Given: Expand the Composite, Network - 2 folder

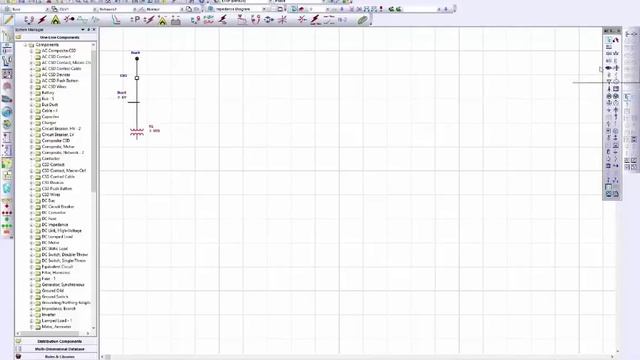Looking at the screenshot, I should coord(31,153).
